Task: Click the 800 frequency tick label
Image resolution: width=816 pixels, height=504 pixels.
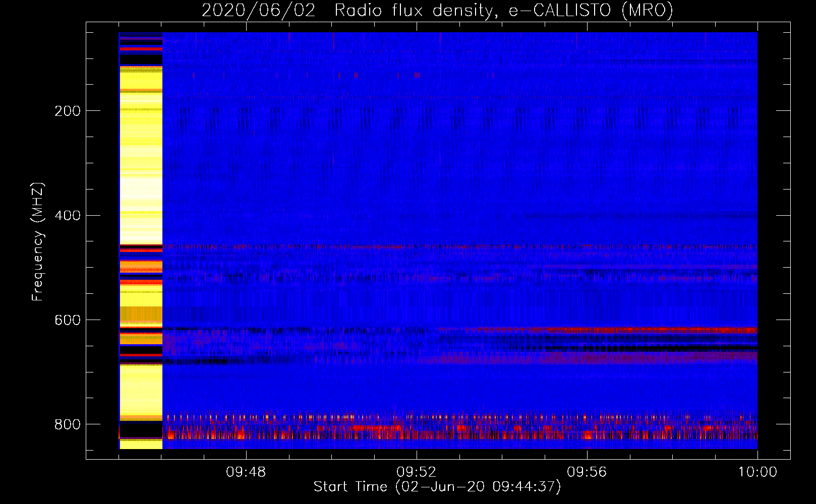Action: point(68,424)
